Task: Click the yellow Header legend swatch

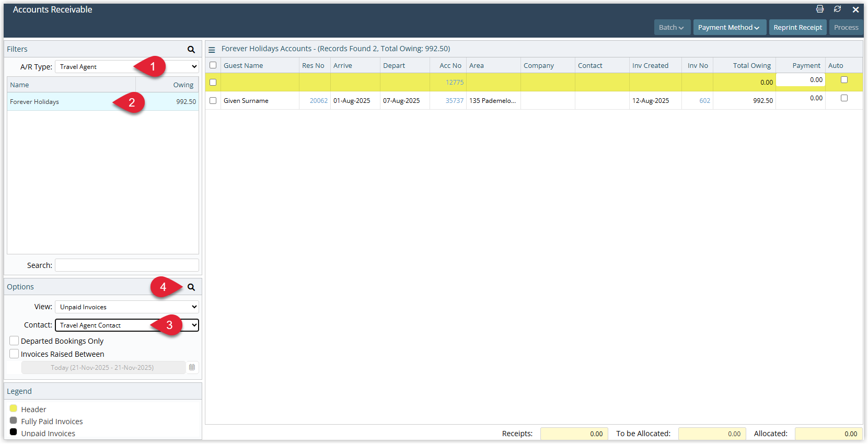Action: 14,408
